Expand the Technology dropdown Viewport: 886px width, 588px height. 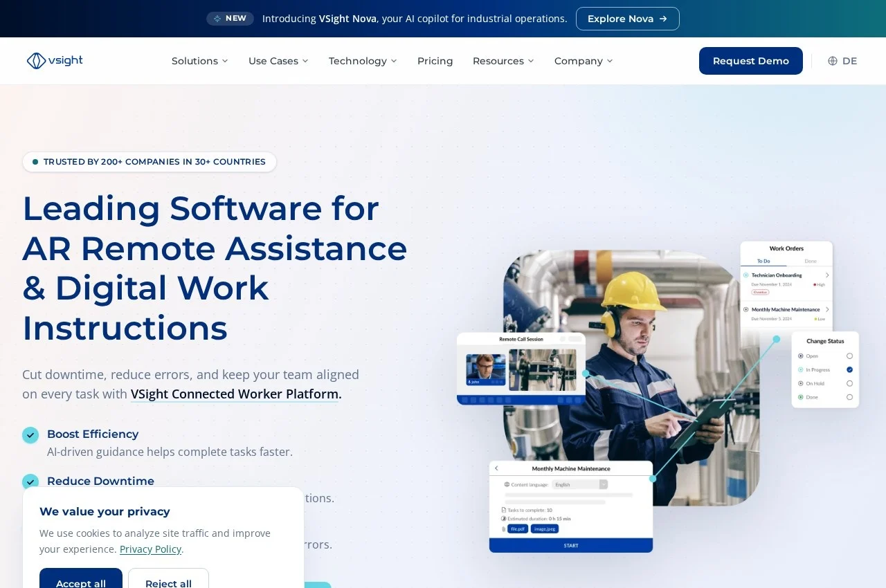[363, 61]
